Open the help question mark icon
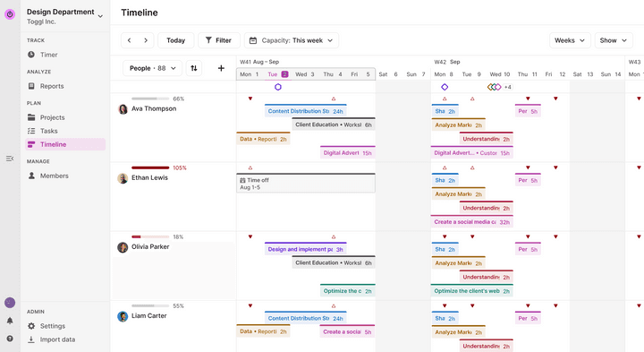This screenshot has height=352, width=644. (10, 339)
